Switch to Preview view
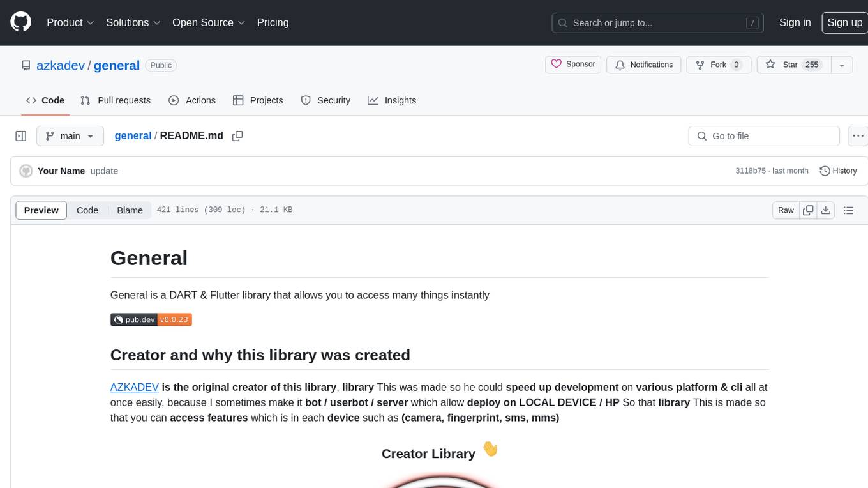The height and width of the screenshot is (488, 868). pyautogui.click(x=41, y=210)
